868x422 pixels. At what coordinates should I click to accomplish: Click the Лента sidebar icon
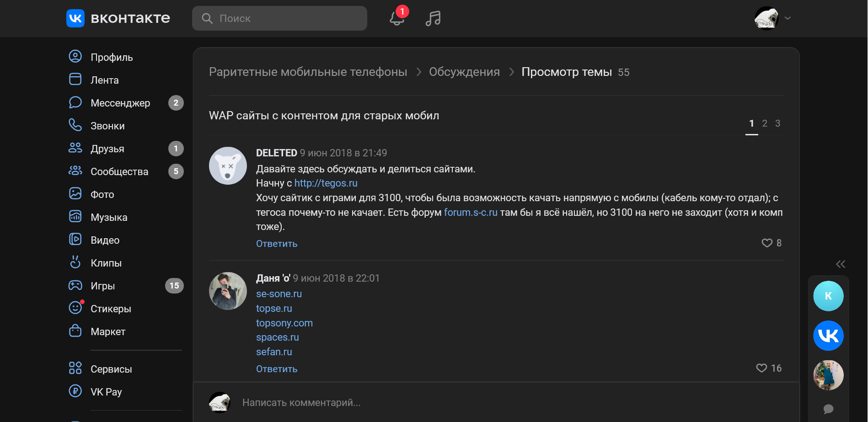click(x=75, y=80)
